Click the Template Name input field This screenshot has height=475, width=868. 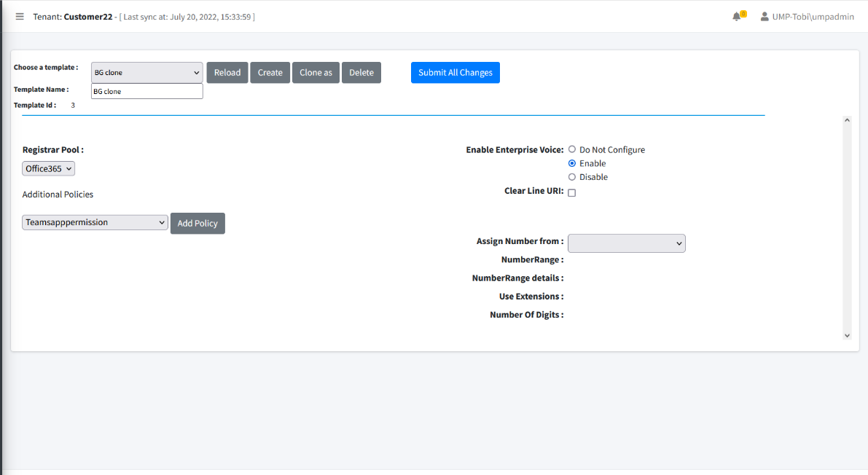146,90
